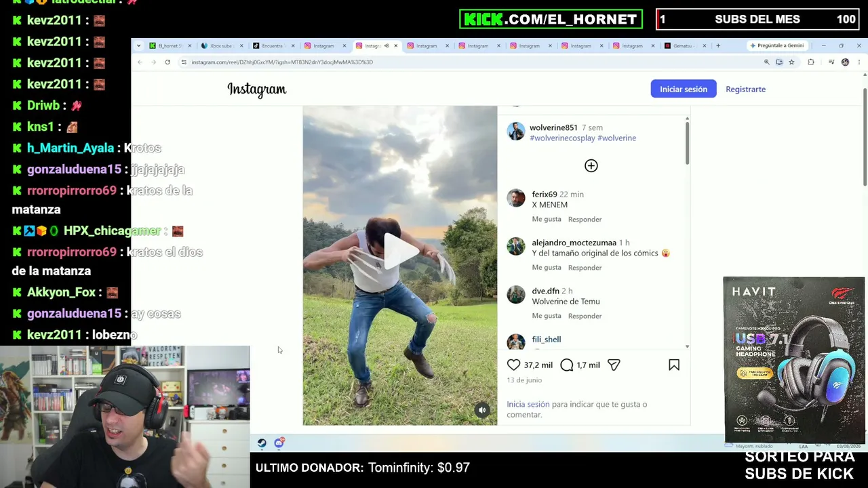
Task: Open the #wolverinecosplay hashtag
Action: coord(562,138)
